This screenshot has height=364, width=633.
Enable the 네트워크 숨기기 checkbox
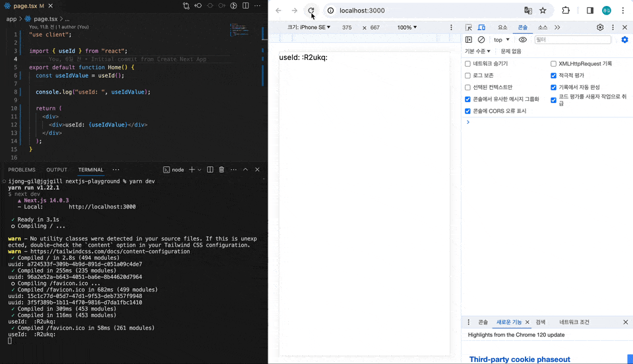pyautogui.click(x=467, y=64)
